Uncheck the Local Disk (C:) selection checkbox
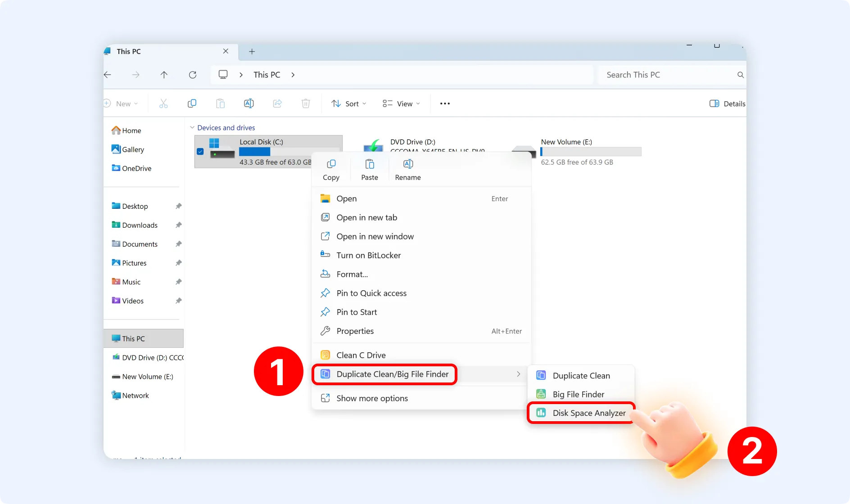Screen dimensions: 850x504 (x=200, y=152)
